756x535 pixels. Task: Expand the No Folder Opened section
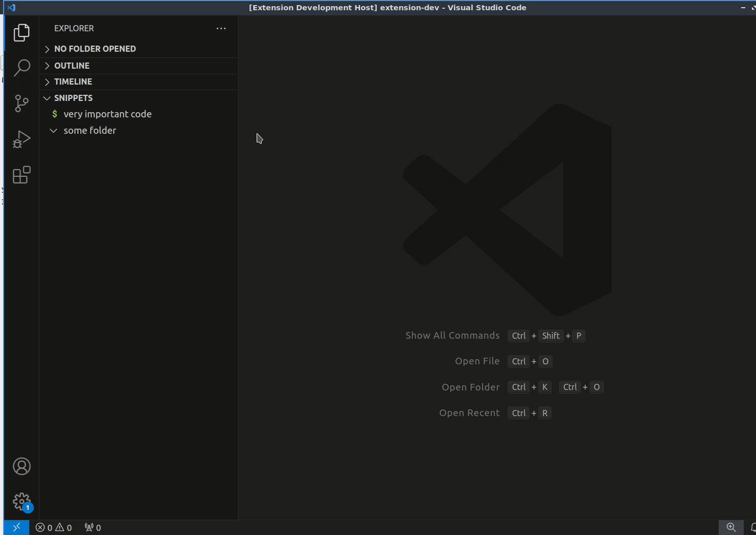click(95, 49)
